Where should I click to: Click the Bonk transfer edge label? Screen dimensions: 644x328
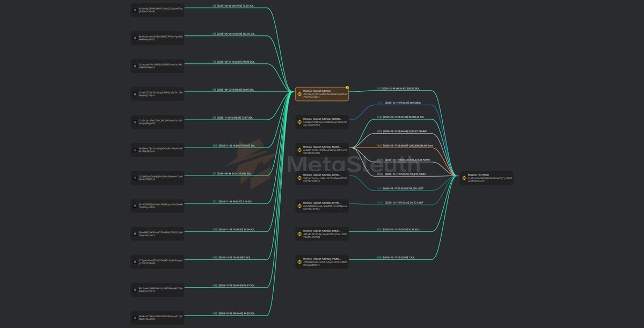pos(405,145)
